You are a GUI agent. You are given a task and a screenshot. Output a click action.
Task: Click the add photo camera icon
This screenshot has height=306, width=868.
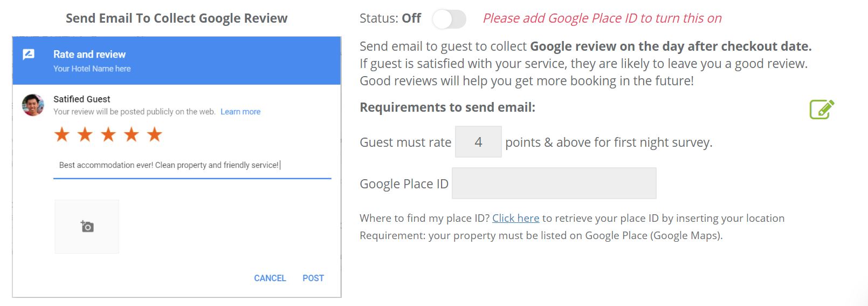pos(87,227)
